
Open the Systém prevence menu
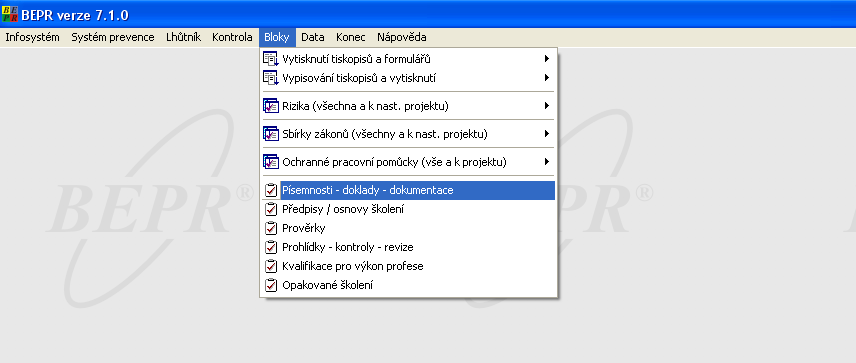[x=113, y=37]
